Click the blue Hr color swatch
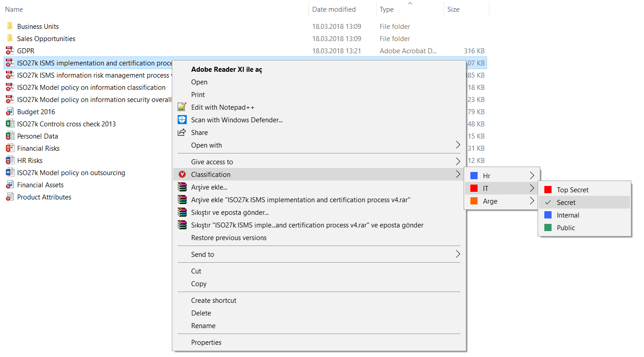The image size is (644, 357). 474,176
